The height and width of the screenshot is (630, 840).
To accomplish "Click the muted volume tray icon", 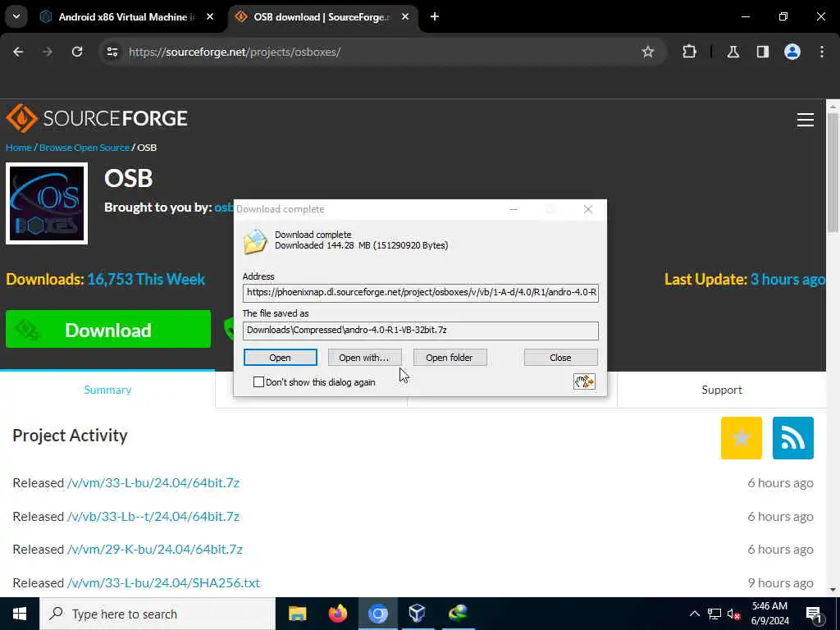I will [x=734, y=614].
